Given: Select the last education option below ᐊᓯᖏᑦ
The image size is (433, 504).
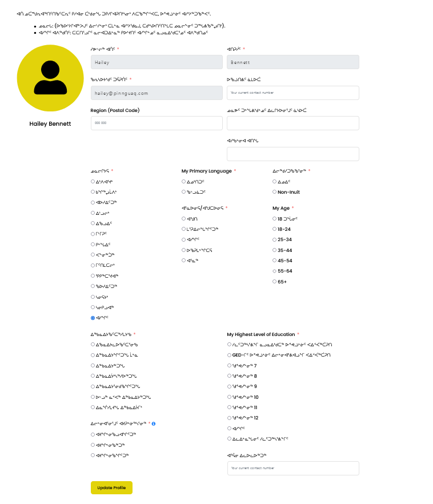Looking at the screenshot, I should click(229, 438).
